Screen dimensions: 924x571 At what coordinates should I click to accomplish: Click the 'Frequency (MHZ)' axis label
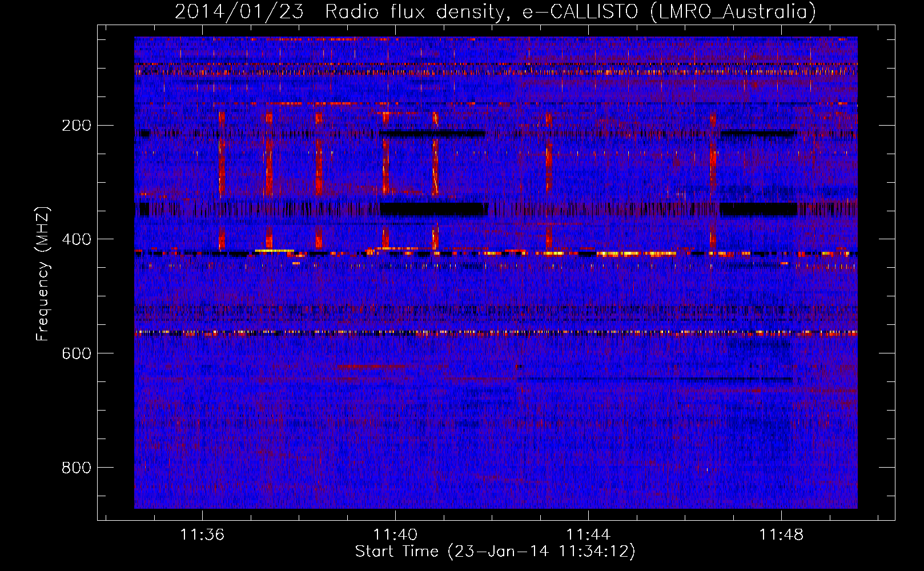43,274
